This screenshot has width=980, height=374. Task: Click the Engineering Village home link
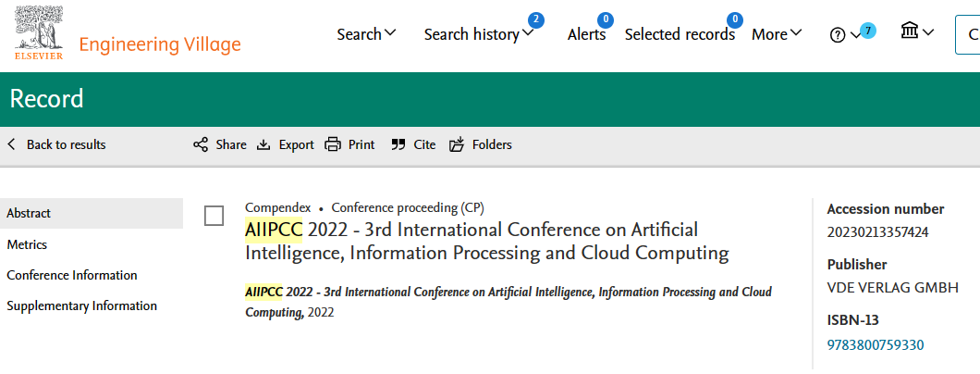click(160, 44)
